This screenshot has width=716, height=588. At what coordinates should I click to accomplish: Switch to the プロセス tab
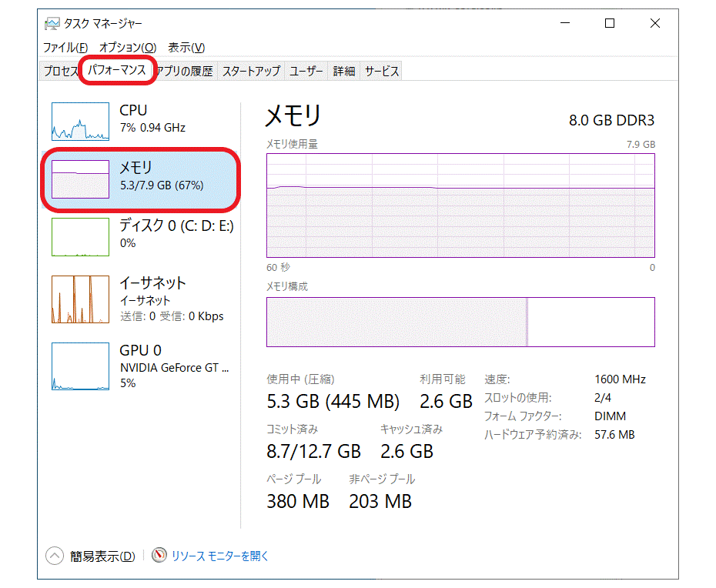tap(60, 72)
